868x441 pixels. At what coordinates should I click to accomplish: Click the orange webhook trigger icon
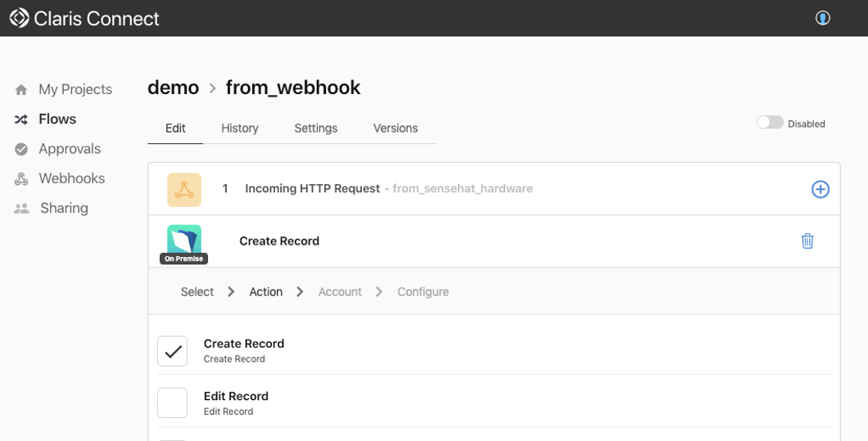coord(184,190)
